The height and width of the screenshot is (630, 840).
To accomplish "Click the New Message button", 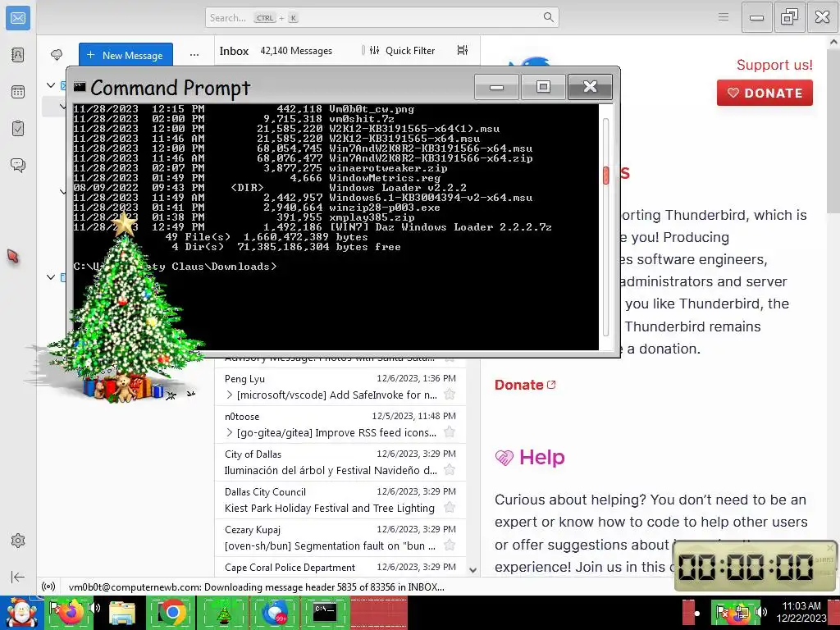I will (126, 55).
